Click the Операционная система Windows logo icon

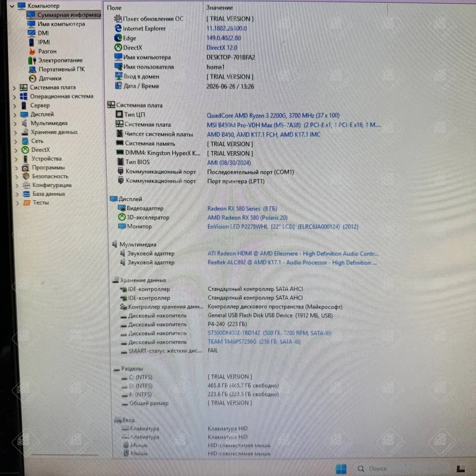click(23, 96)
